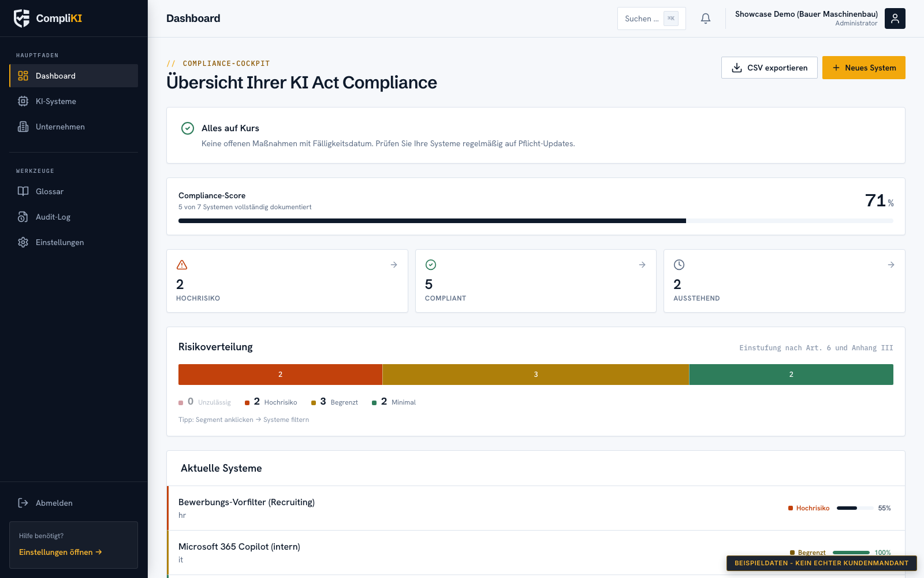The width and height of the screenshot is (924, 578).
Task: Click the Glossar book icon
Action: coord(23,191)
